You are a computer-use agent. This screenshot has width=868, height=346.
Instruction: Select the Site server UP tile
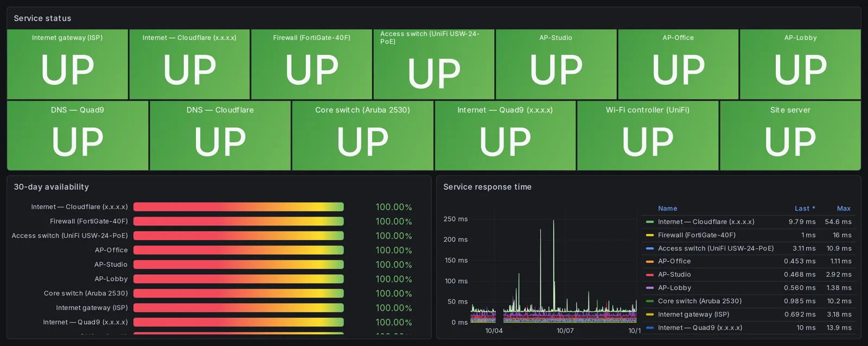[790, 135]
